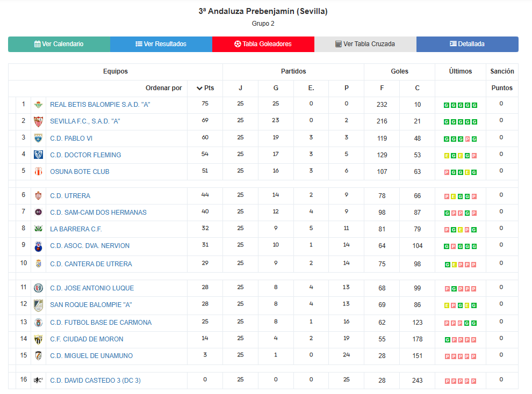
Task: Open C.D. DOCTOR FLEMING team link
Action: click(85, 155)
